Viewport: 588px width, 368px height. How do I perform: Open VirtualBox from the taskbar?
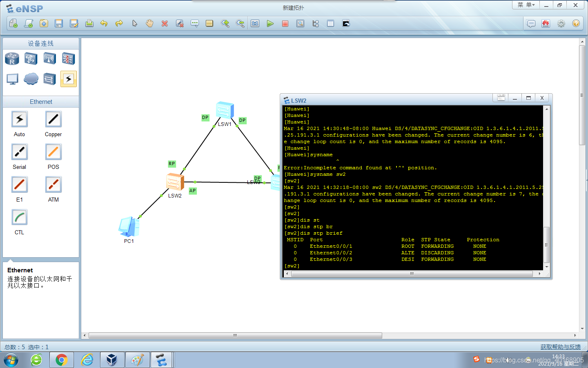112,360
